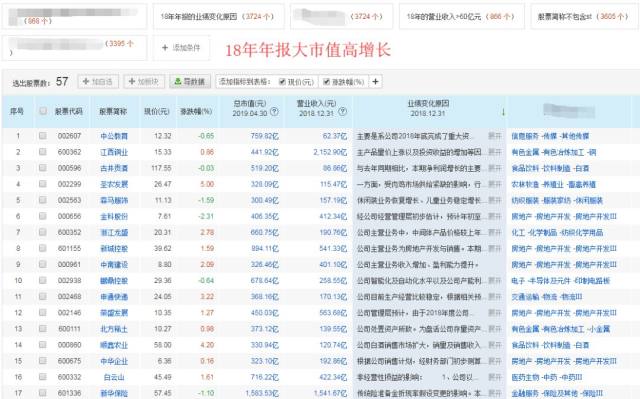Tick the checkbox for stock 002607
This screenshot has height=399, width=640.
42,135
